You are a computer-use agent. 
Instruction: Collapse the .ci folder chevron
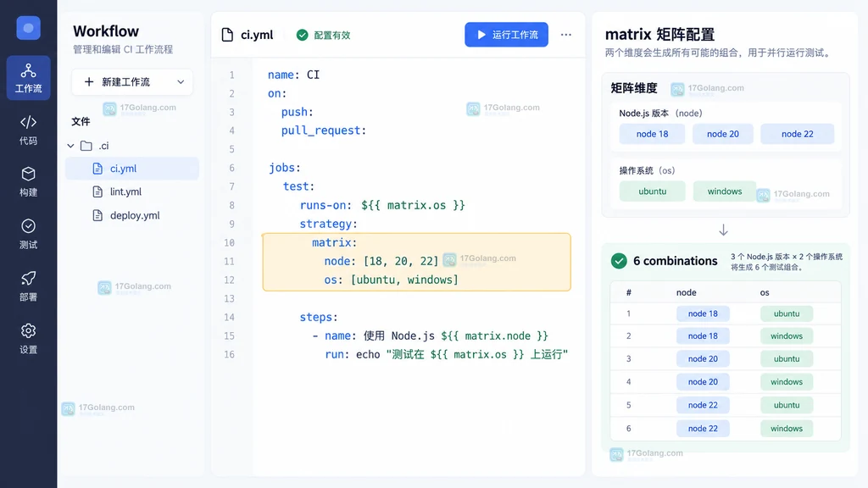(x=71, y=146)
